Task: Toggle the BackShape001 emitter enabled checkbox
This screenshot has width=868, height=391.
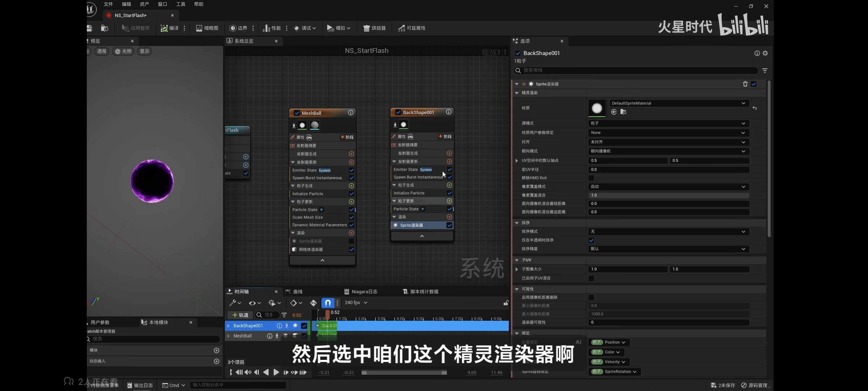Action: pyautogui.click(x=398, y=112)
